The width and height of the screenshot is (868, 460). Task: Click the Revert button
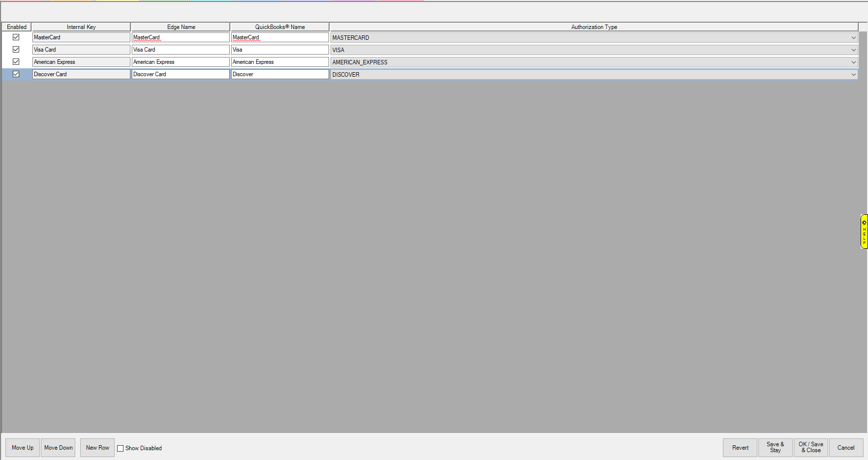tap(740, 448)
